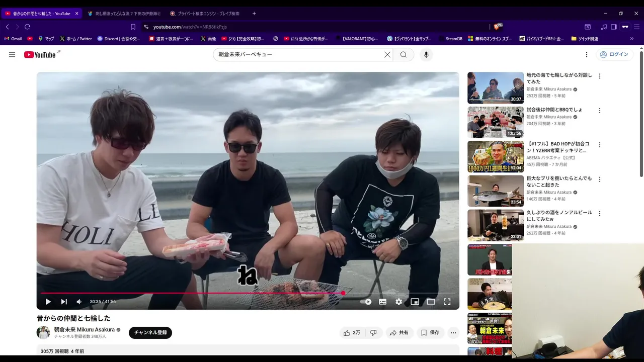The image size is (644, 362).
Task: Open the ホーム / Twitter bookmark
Action: tap(76, 39)
